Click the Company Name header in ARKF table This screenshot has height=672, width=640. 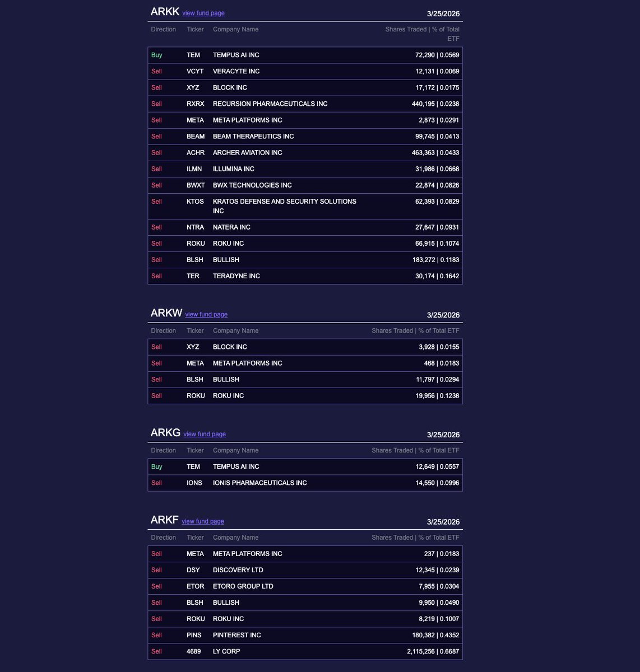235,538
